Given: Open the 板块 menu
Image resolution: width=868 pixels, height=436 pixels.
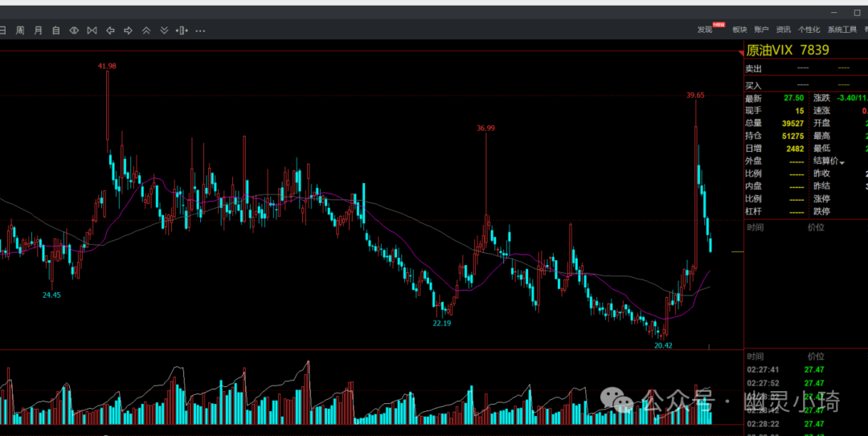Looking at the screenshot, I should (739, 30).
